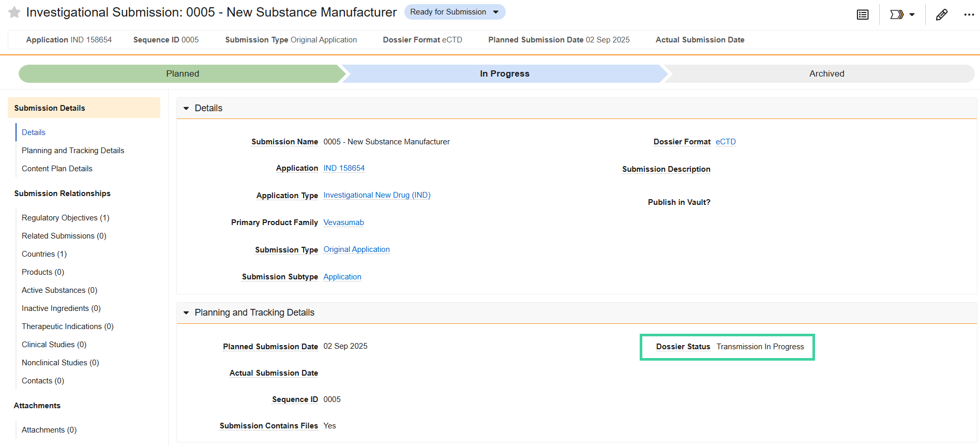Click the Publish in Vault? label
This screenshot has height=446, width=980.
pos(679,202)
